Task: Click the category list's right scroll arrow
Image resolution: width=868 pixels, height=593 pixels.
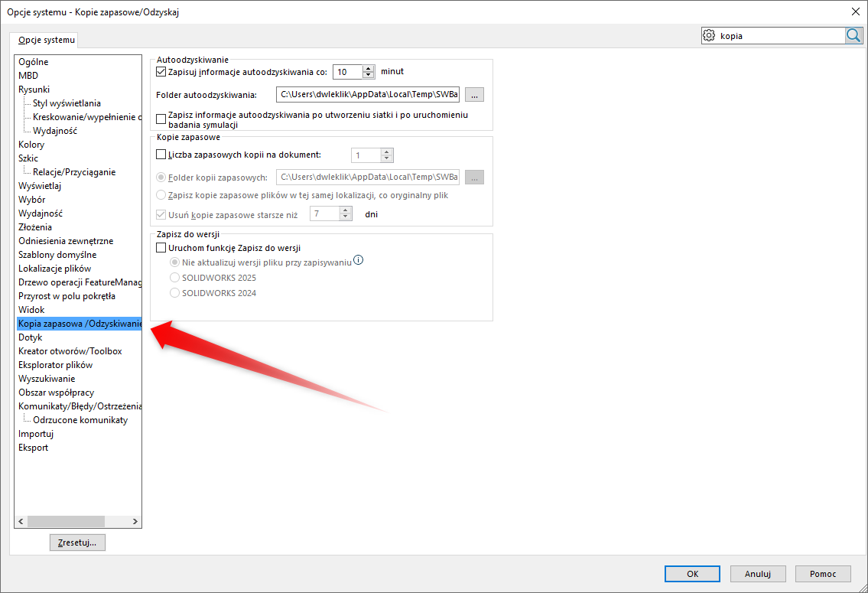Action: (135, 522)
